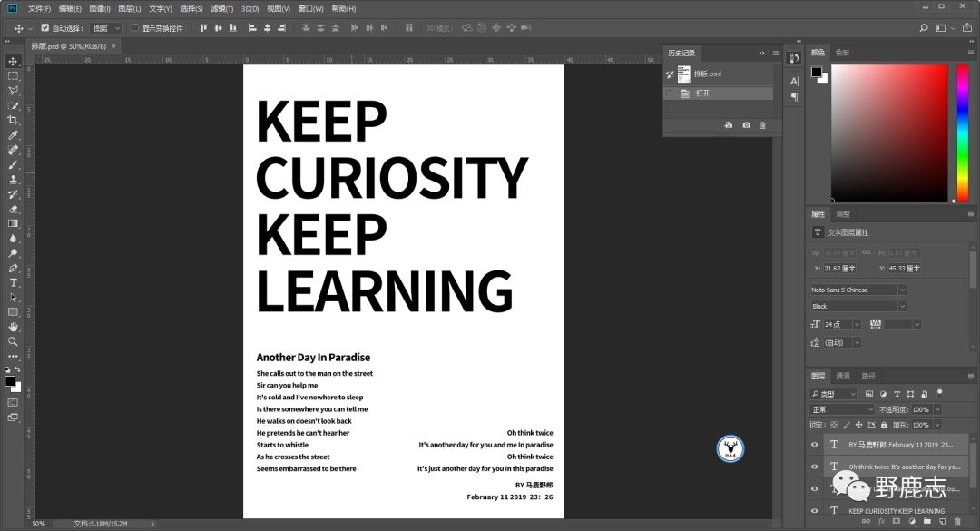Switch to the 通道 tab
The height and width of the screenshot is (531, 980).
tap(843, 376)
